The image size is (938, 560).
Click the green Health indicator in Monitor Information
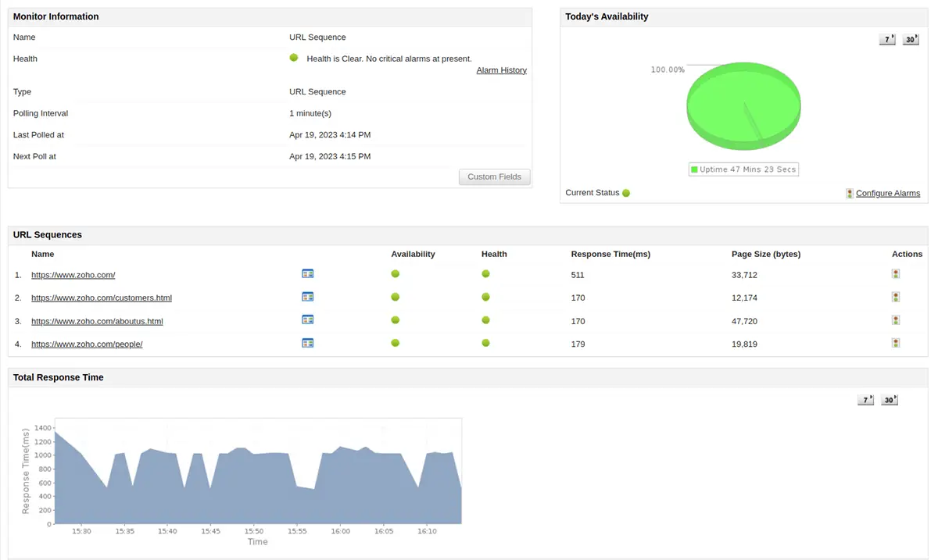click(294, 57)
